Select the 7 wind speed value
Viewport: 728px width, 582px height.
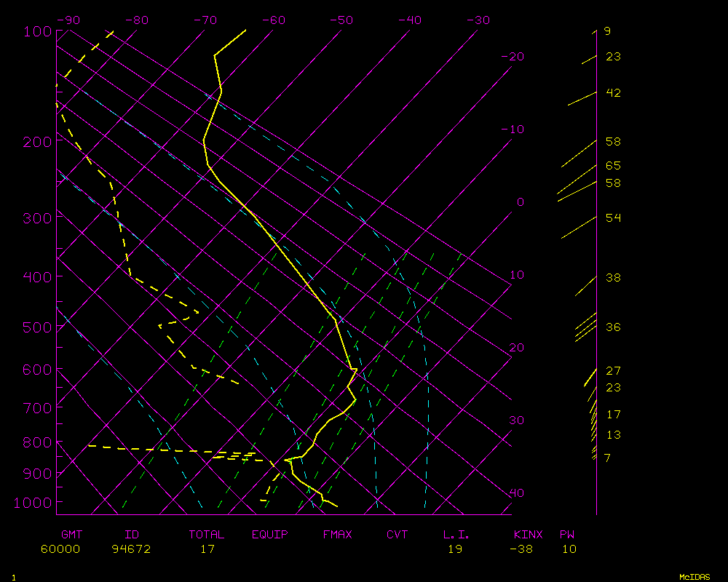[x=607, y=458]
